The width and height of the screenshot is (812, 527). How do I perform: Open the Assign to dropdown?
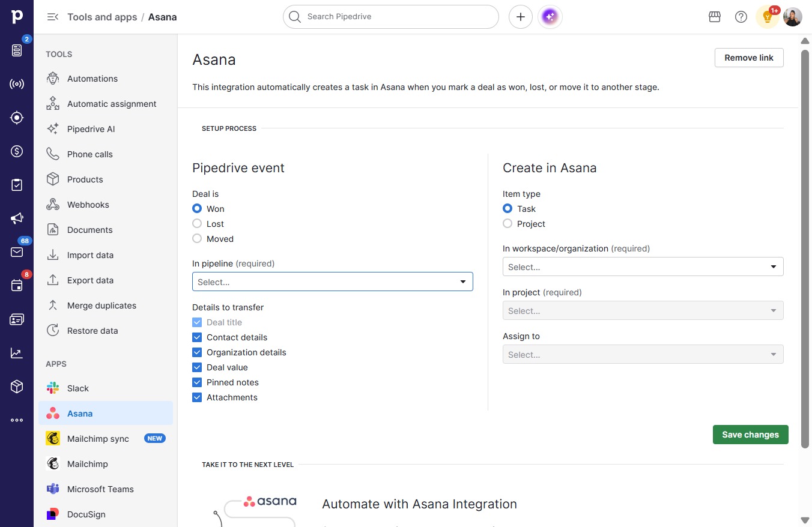tap(643, 354)
